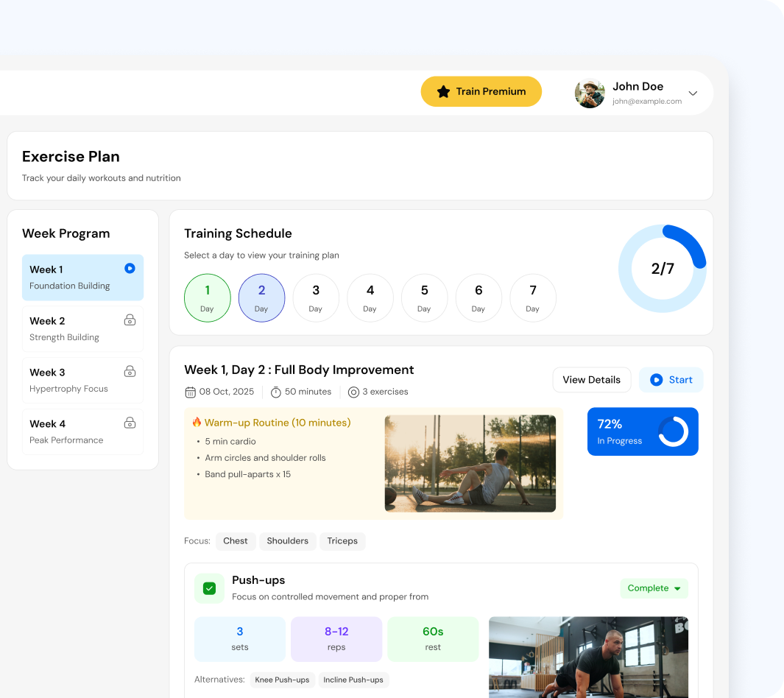Click the warm-up routine stretching photo

pyautogui.click(x=470, y=463)
